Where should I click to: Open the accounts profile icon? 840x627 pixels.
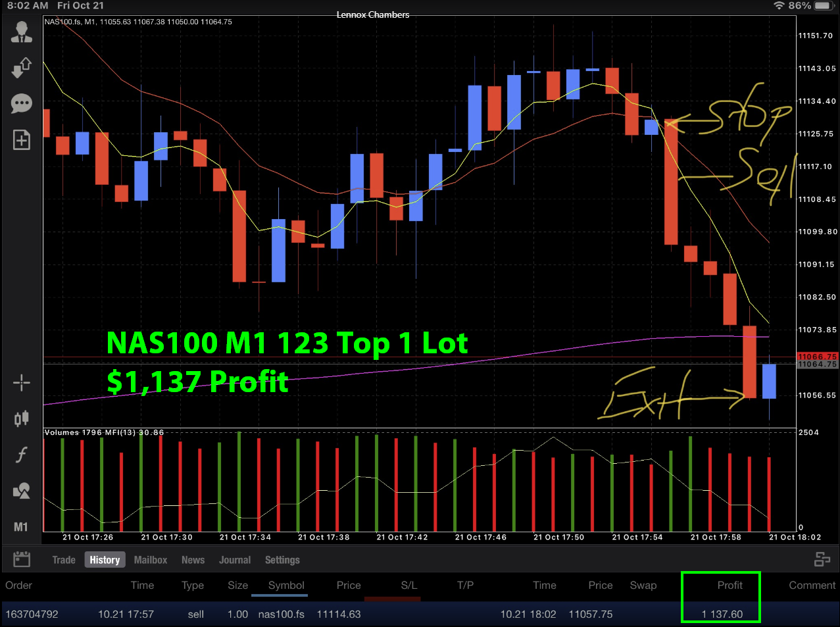22,32
